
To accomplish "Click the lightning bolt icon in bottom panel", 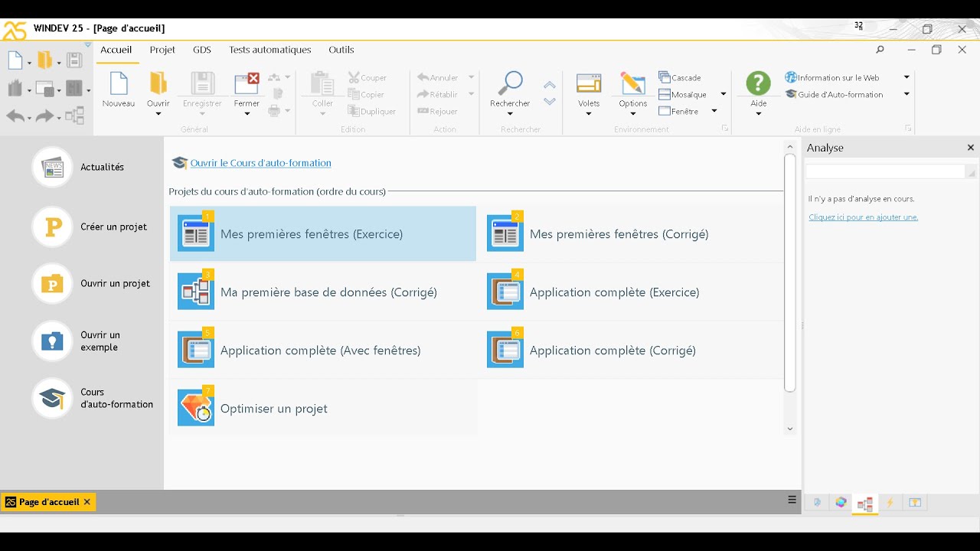I will click(890, 503).
